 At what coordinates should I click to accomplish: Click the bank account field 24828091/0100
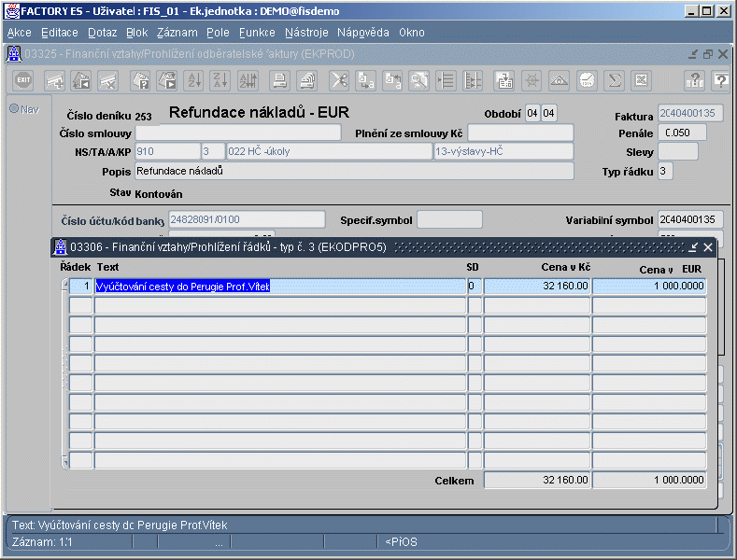click(247, 219)
